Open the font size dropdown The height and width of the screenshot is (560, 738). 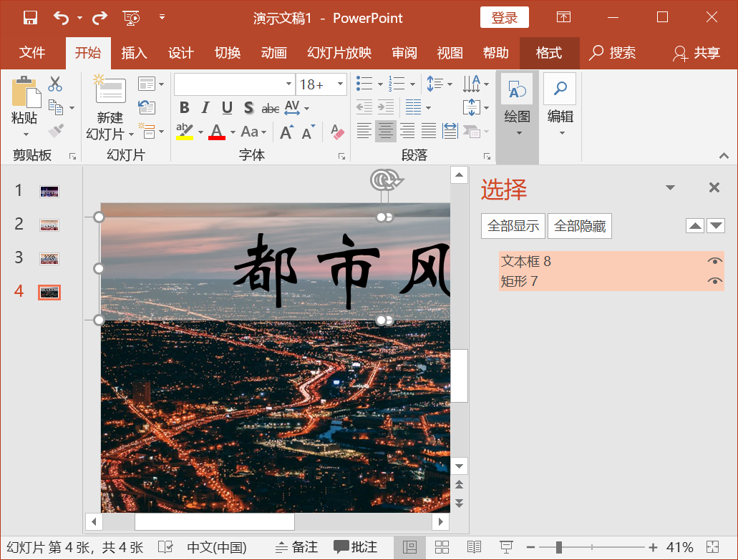tap(339, 84)
